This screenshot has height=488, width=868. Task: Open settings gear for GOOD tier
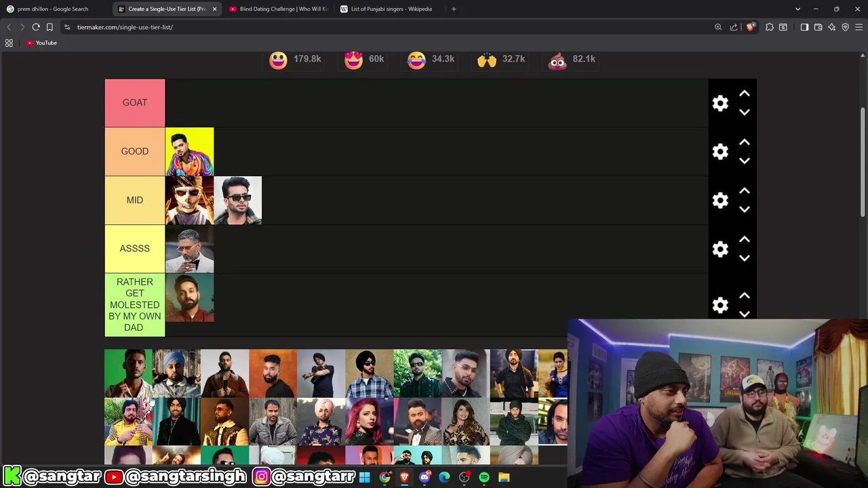pos(720,152)
